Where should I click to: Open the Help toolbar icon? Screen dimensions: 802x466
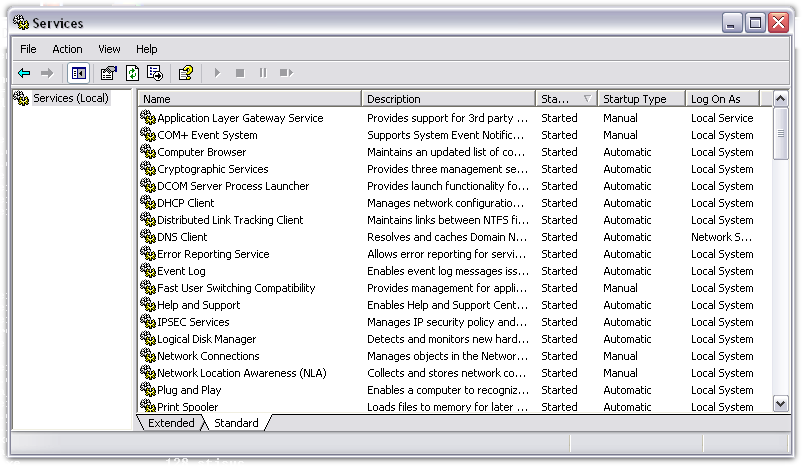(186, 73)
